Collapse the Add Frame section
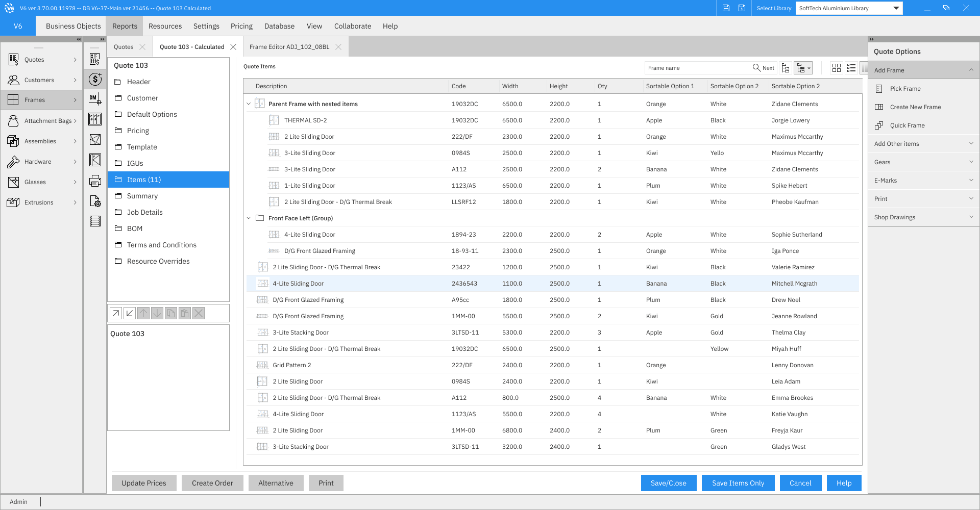The image size is (980, 510). (923, 70)
